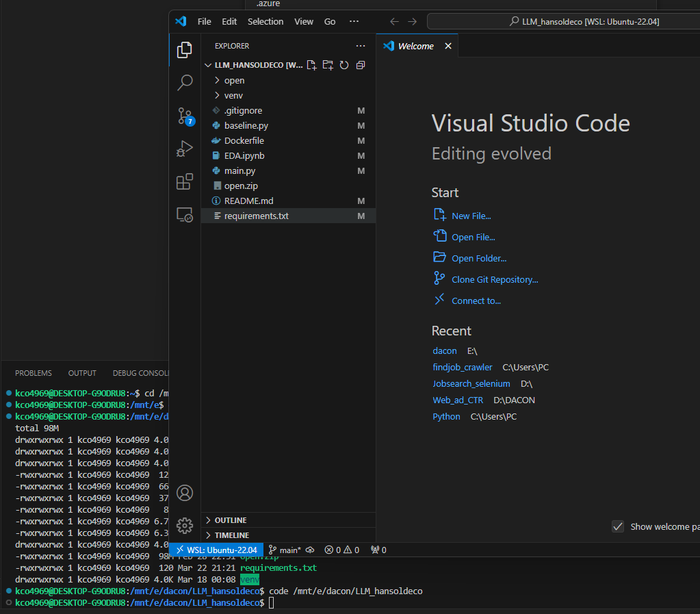Open Source Control view with 7 badge
Viewport: 700px width, 614px height.
tap(184, 116)
